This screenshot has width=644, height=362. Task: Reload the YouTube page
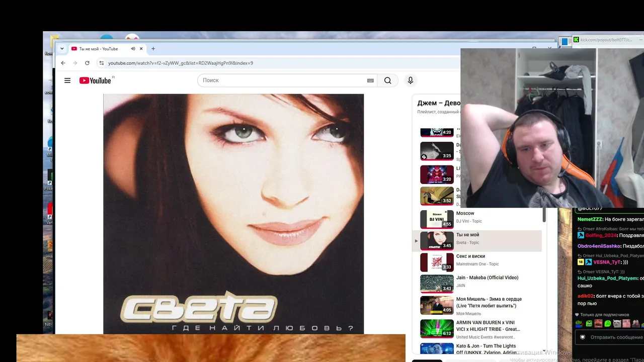pos(87,63)
